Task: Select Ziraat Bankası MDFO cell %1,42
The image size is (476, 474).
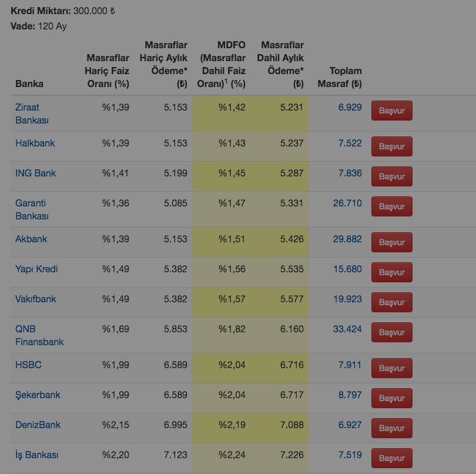Action: [232, 107]
